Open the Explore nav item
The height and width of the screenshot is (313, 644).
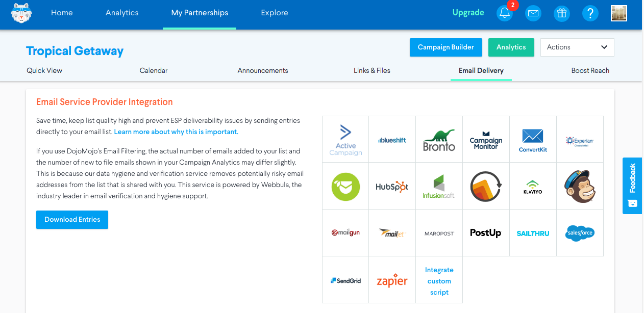[275, 13]
